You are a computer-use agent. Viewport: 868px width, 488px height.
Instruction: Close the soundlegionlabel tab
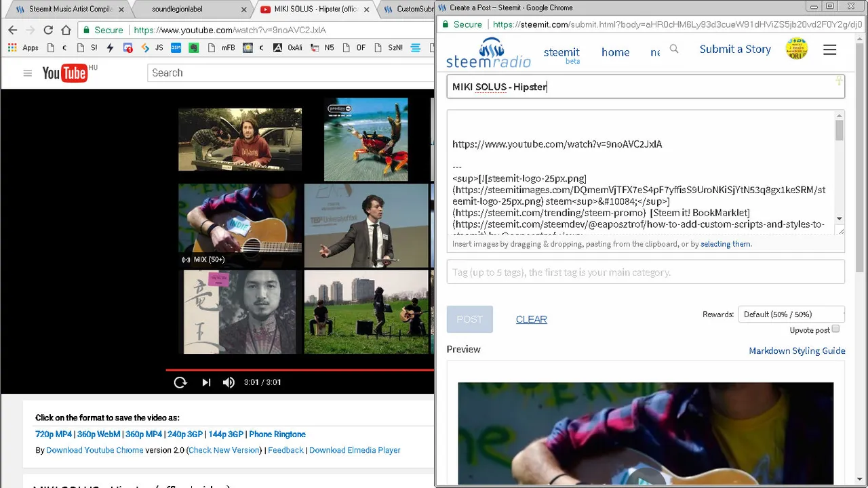pos(244,9)
